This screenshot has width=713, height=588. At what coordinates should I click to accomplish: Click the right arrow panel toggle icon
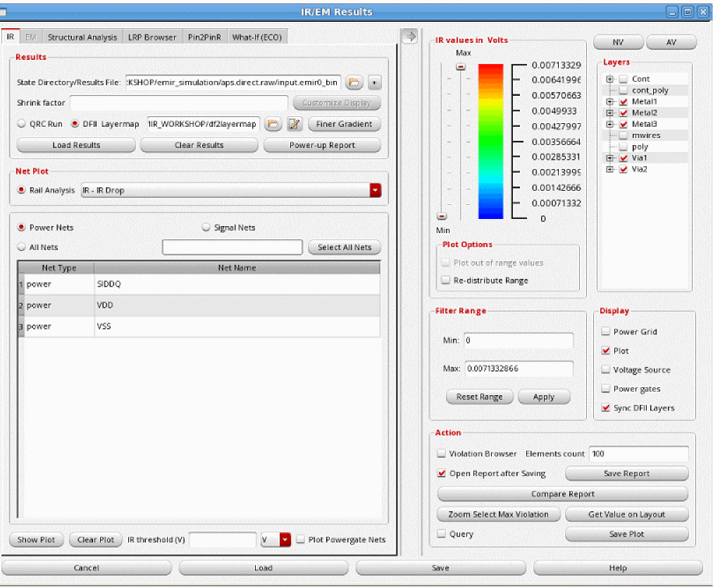[409, 37]
